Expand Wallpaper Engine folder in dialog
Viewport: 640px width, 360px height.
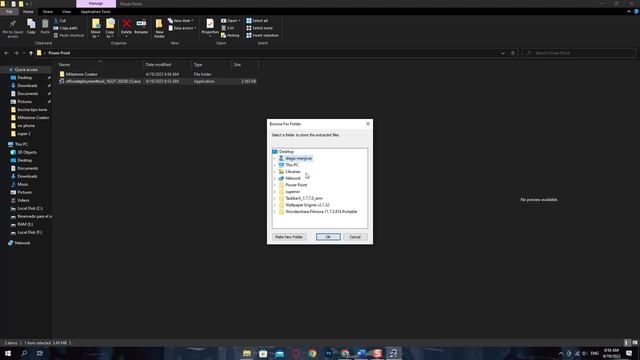tap(275, 205)
